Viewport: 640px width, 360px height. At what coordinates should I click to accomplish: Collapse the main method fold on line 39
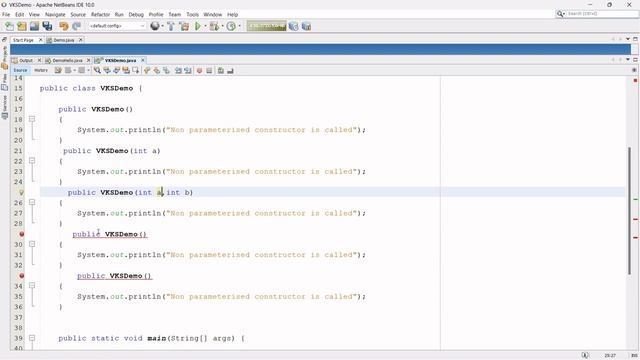click(x=32, y=338)
